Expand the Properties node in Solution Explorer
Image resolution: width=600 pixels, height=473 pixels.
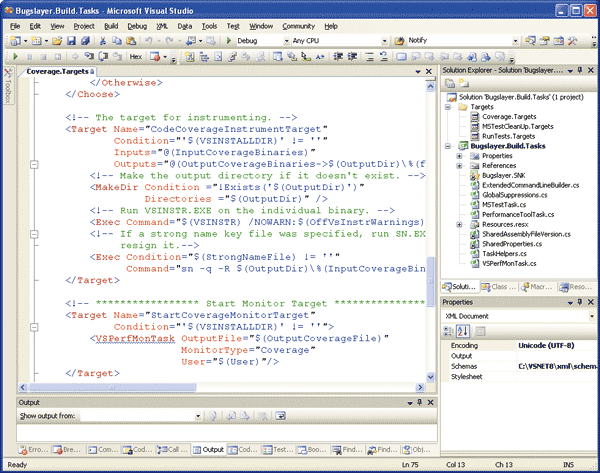[x=459, y=156]
